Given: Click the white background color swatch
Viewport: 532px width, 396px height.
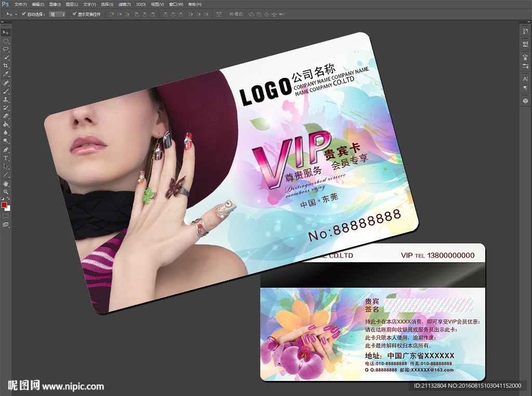Looking at the screenshot, I should point(8,209).
